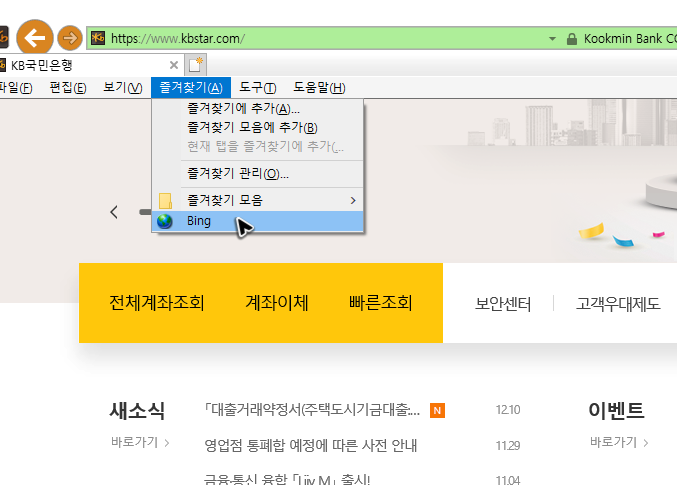The image size is (677, 485).
Task: Click 바로가기 under 이벤트
Action: pyautogui.click(x=619, y=442)
